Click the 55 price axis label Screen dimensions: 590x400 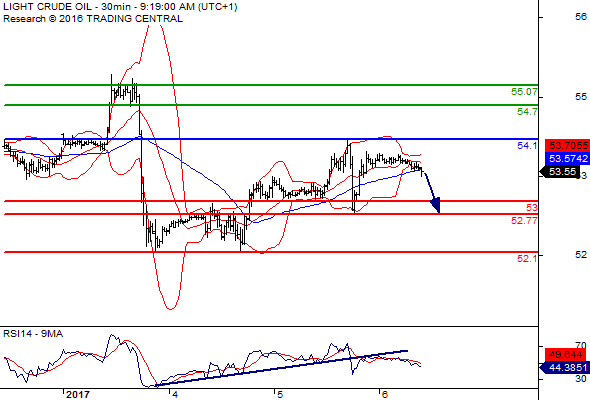point(581,97)
